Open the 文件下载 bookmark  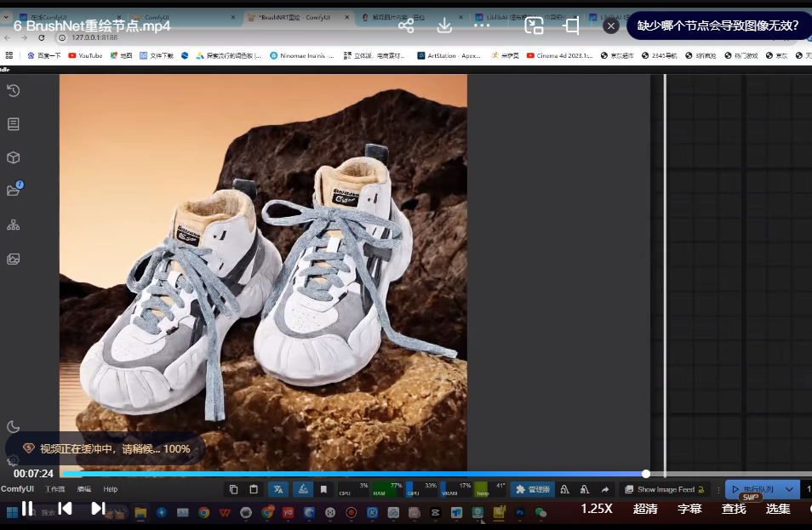157,55
